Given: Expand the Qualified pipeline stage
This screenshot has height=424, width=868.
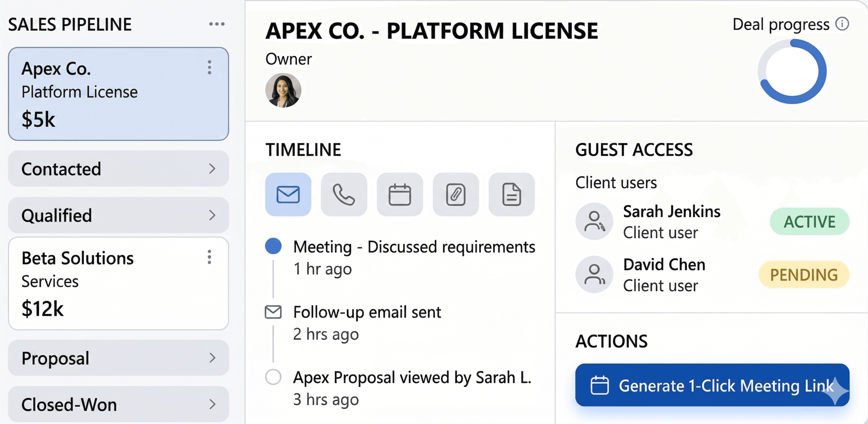Looking at the screenshot, I should click(x=212, y=215).
